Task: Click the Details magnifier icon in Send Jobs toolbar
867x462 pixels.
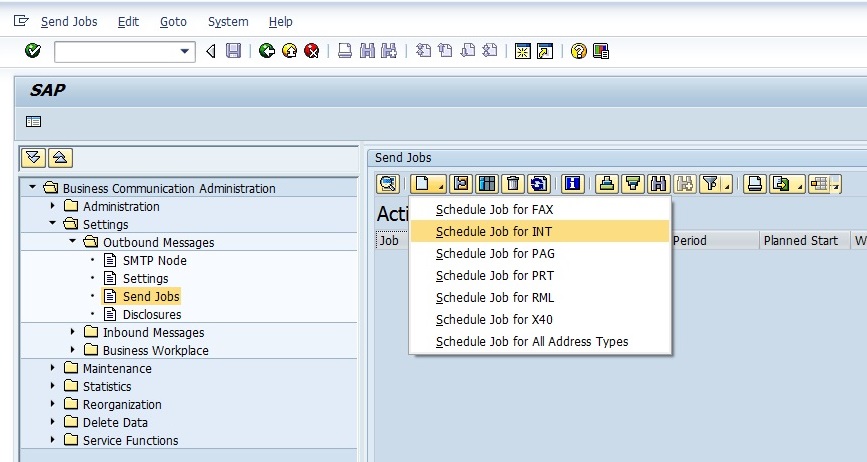Action: (388, 183)
